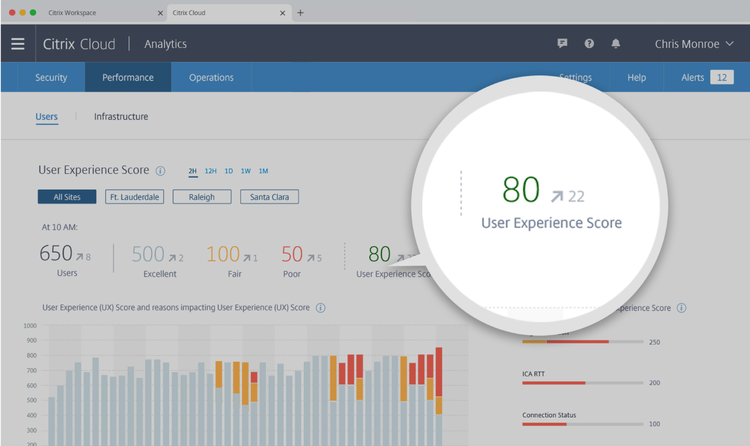Click info icon beside User Experience Score heading
This screenshot has width=750, height=446.
coord(161,171)
